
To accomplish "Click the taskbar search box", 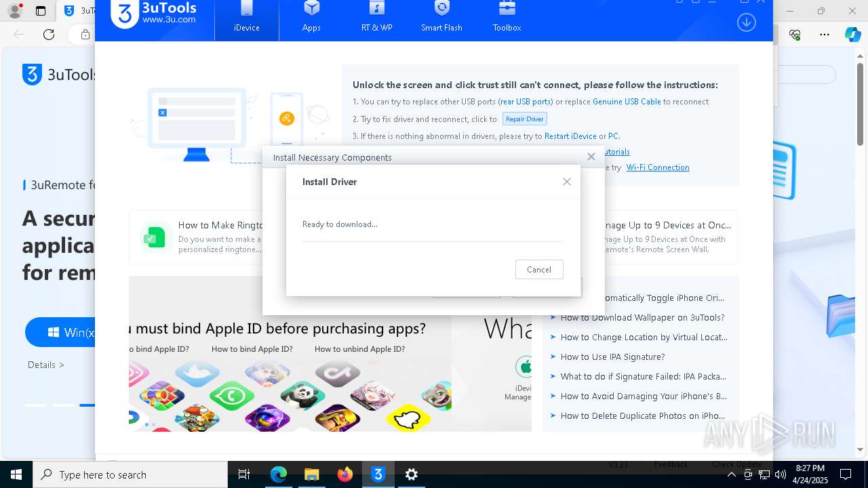I will pyautogui.click(x=130, y=474).
